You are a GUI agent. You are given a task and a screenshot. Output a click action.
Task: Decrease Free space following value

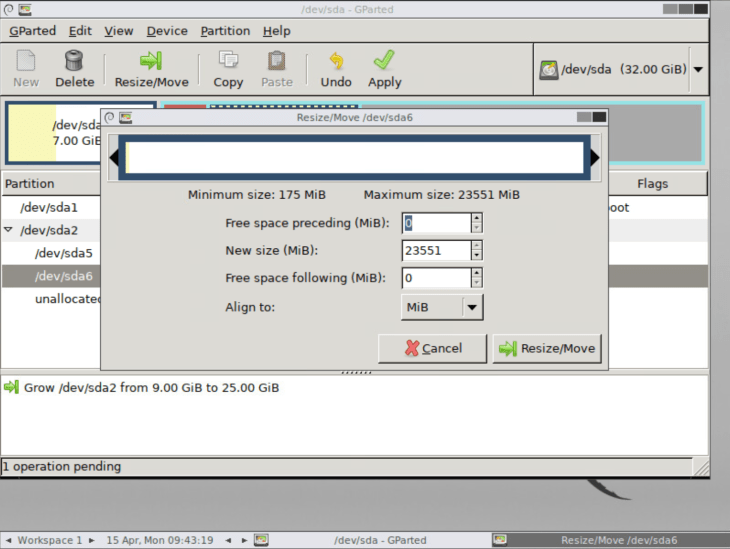click(x=476, y=283)
